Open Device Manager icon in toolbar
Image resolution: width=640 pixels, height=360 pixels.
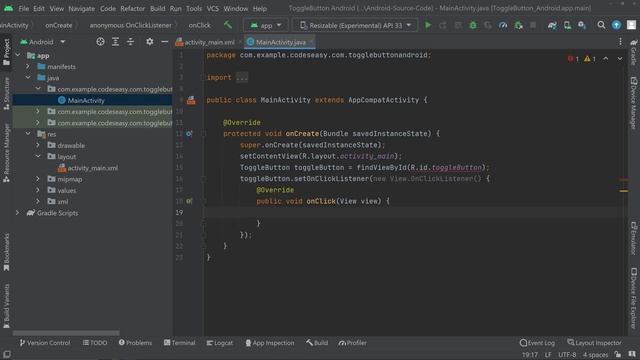(x=567, y=25)
